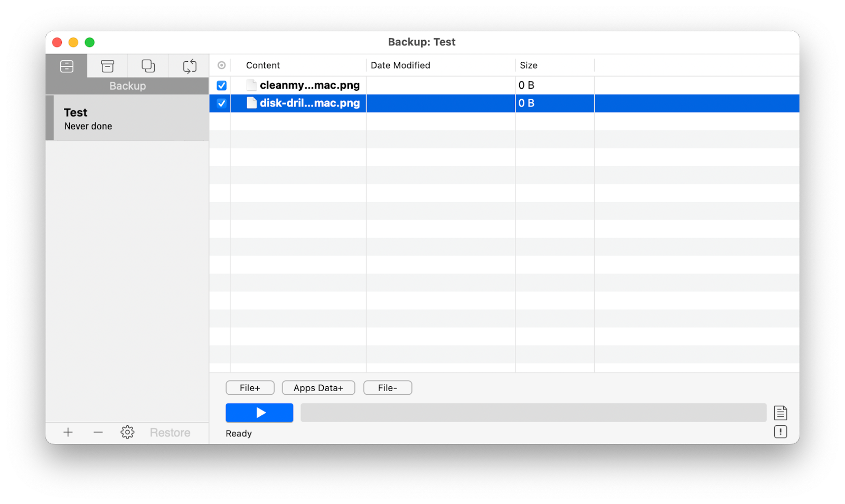The image size is (845, 504).
Task: Toggle the selection checkbox of the highlighted row
Action: 221,103
